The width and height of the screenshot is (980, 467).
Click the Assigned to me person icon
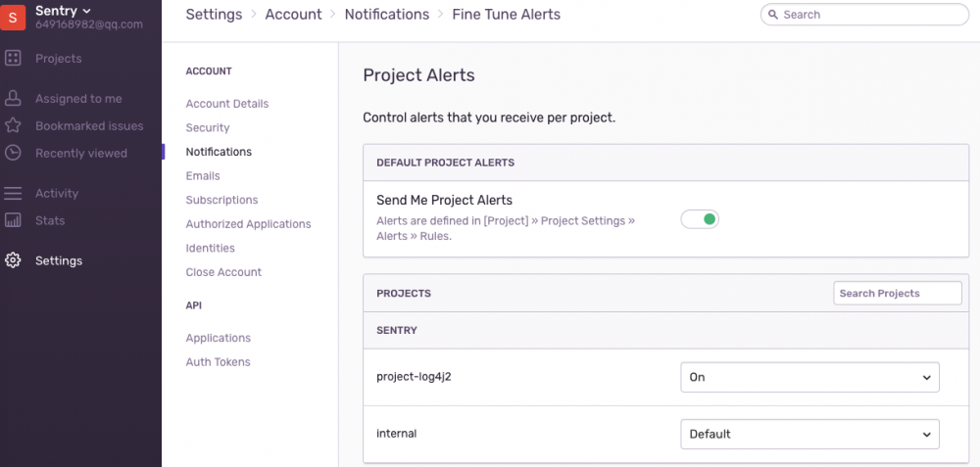point(13,99)
